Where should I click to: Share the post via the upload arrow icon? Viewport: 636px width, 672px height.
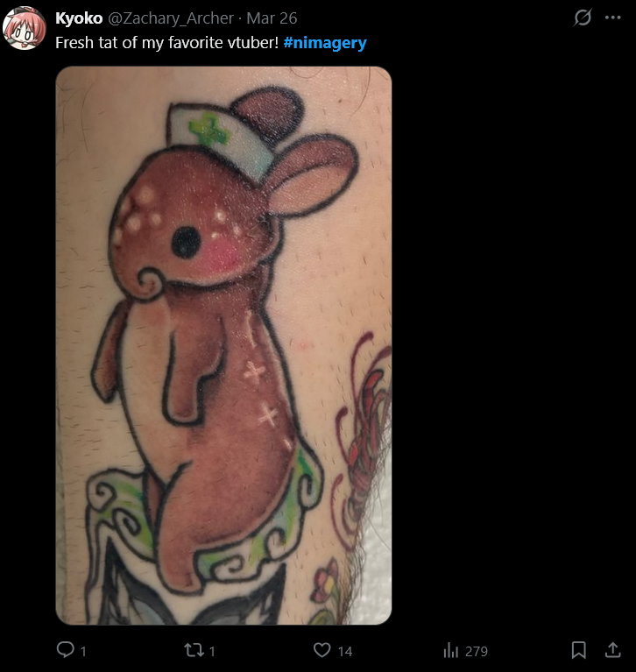click(613, 650)
